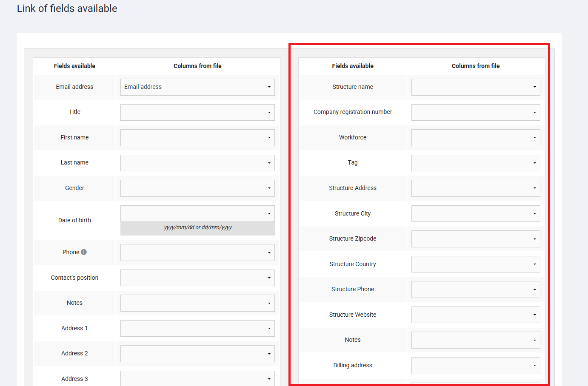
Task: Open the Structure Zipcode dropdown
Action: (475, 239)
